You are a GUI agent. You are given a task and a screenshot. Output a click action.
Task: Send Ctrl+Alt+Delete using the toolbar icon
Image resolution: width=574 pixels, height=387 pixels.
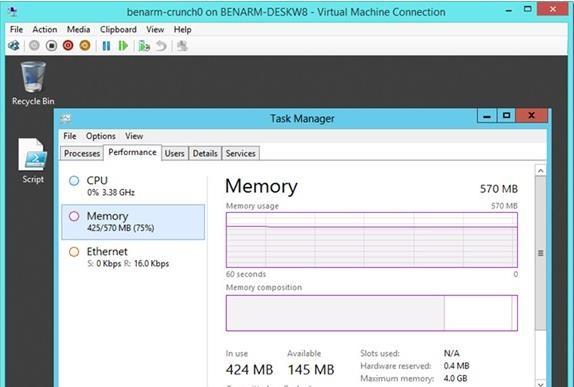[x=14, y=46]
